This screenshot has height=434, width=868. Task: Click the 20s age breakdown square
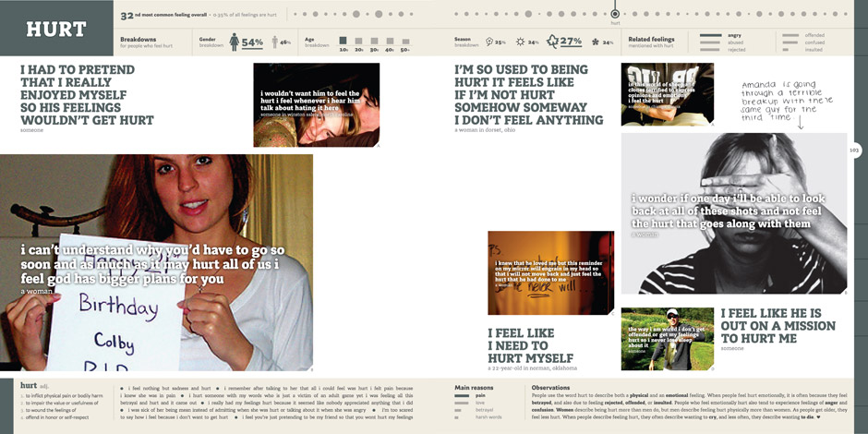(x=358, y=41)
